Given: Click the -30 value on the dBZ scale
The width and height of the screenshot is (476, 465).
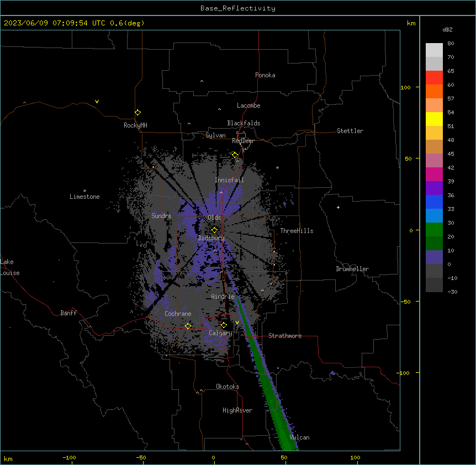Looking at the screenshot, I should [452, 292].
